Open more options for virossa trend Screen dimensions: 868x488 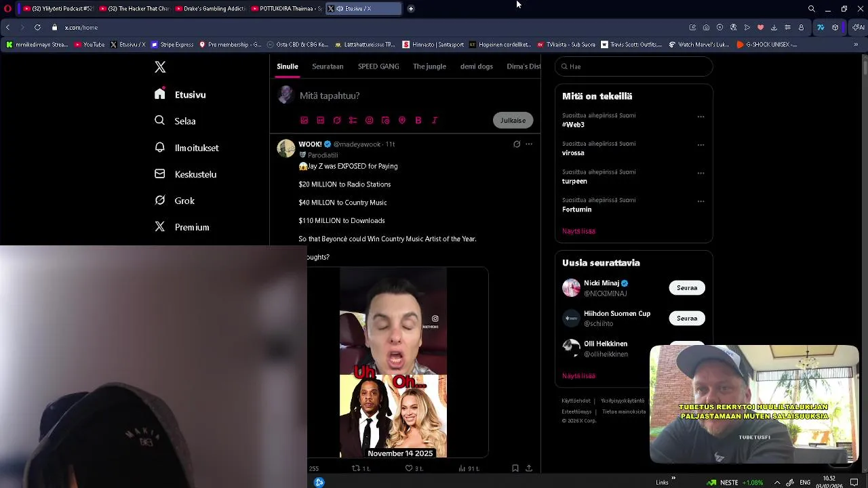coord(701,144)
